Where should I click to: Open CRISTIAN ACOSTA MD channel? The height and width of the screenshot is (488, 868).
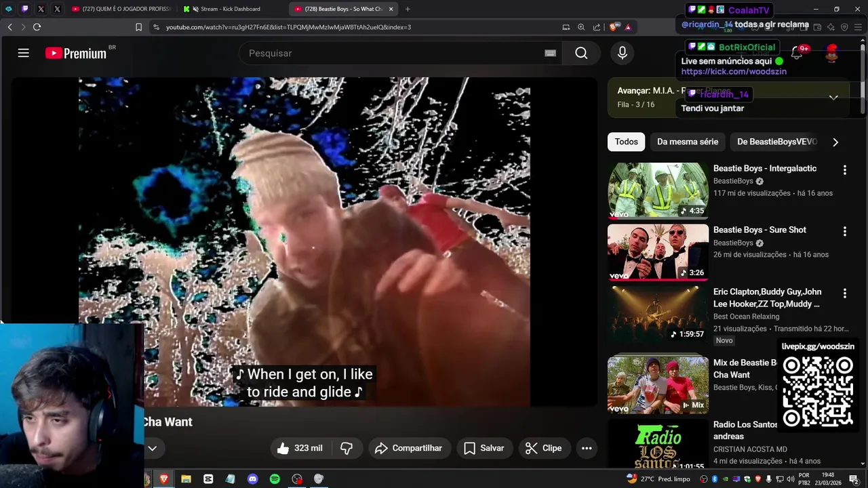point(750,449)
